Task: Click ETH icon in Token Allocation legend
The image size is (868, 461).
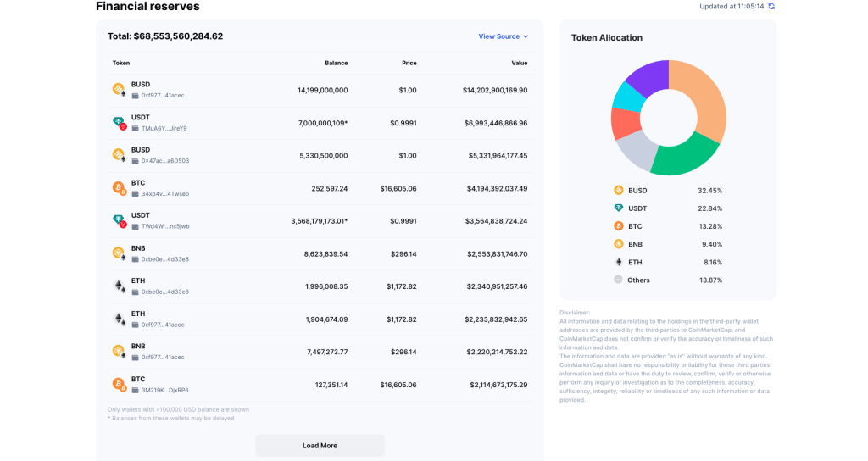Action: [x=618, y=262]
